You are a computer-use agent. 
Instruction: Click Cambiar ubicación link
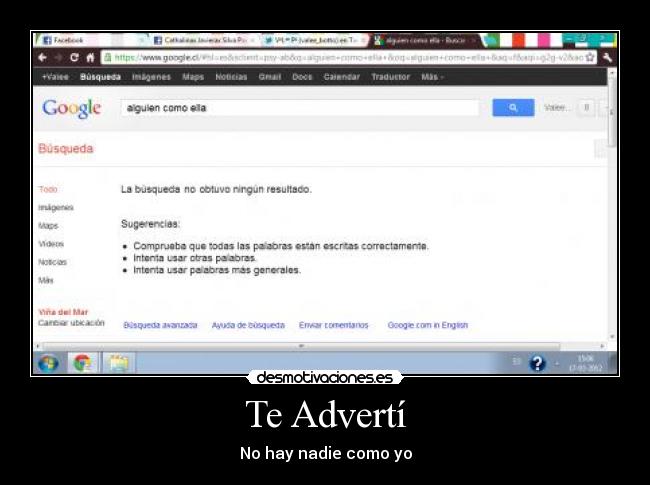pyautogui.click(x=71, y=323)
